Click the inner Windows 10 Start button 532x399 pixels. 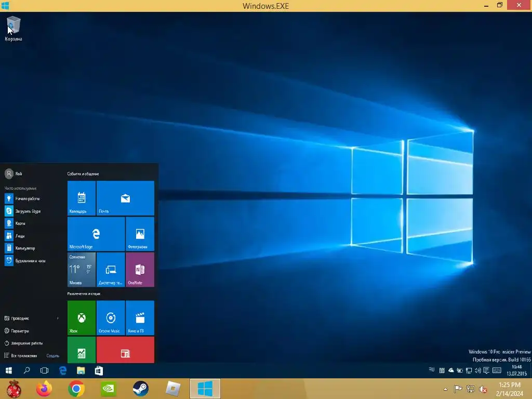(9, 370)
